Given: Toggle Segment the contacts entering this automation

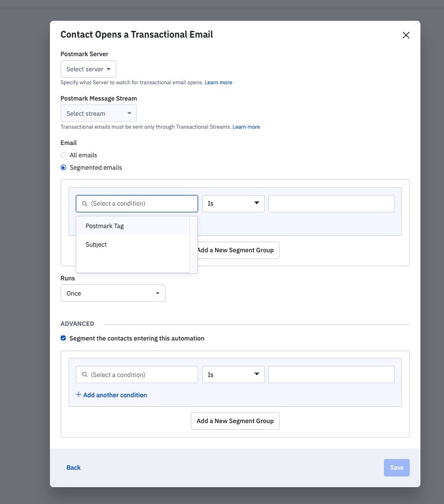Looking at the screenshot, I should tap(63, 339).
